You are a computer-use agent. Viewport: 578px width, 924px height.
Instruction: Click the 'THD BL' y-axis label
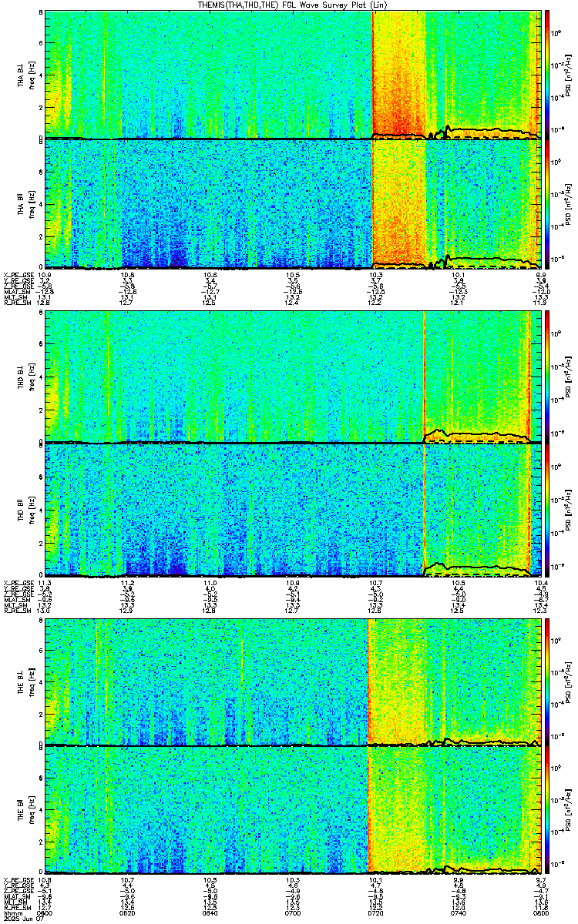click(x=22, y=377)
